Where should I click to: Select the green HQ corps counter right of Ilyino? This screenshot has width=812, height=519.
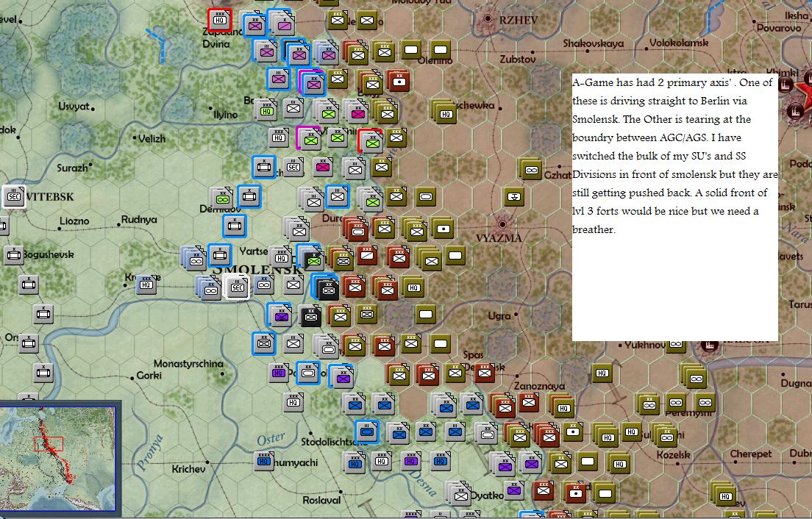tap(266, 110)
